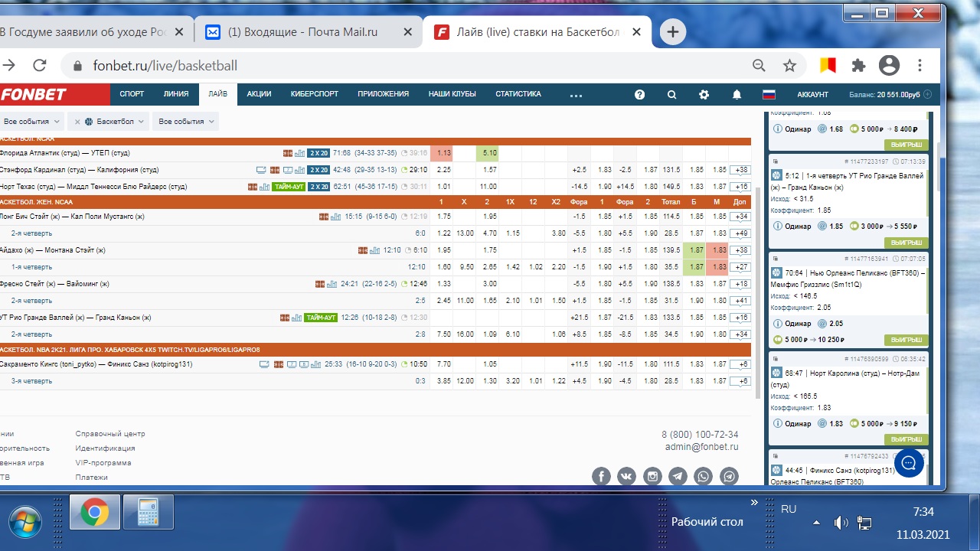Open the live chat bubble button

(x=909, y=463)
